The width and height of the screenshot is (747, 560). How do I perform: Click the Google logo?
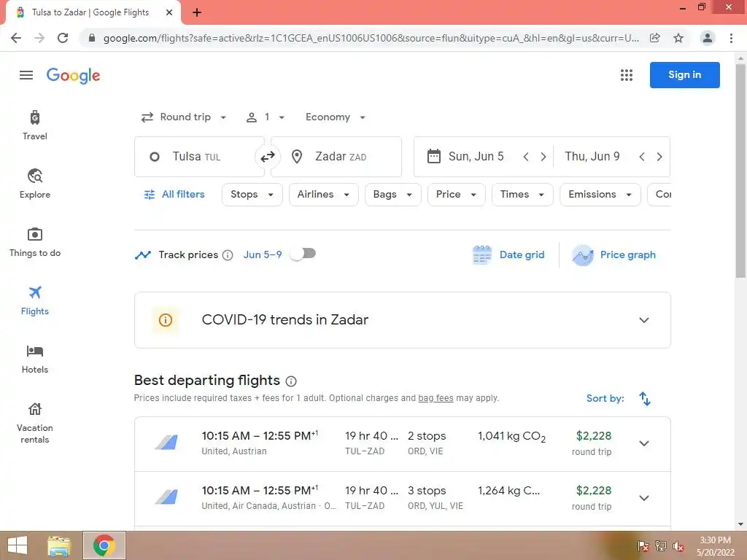coord(74,75)
